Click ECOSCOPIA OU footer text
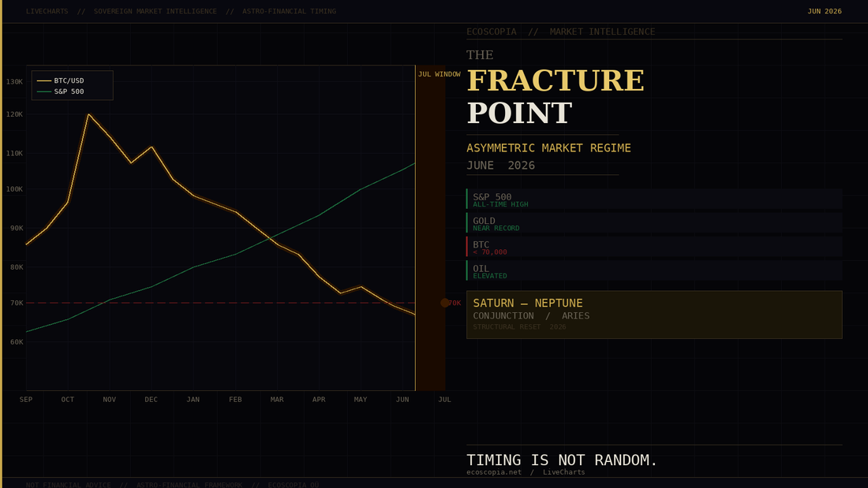 click(294, 485)
